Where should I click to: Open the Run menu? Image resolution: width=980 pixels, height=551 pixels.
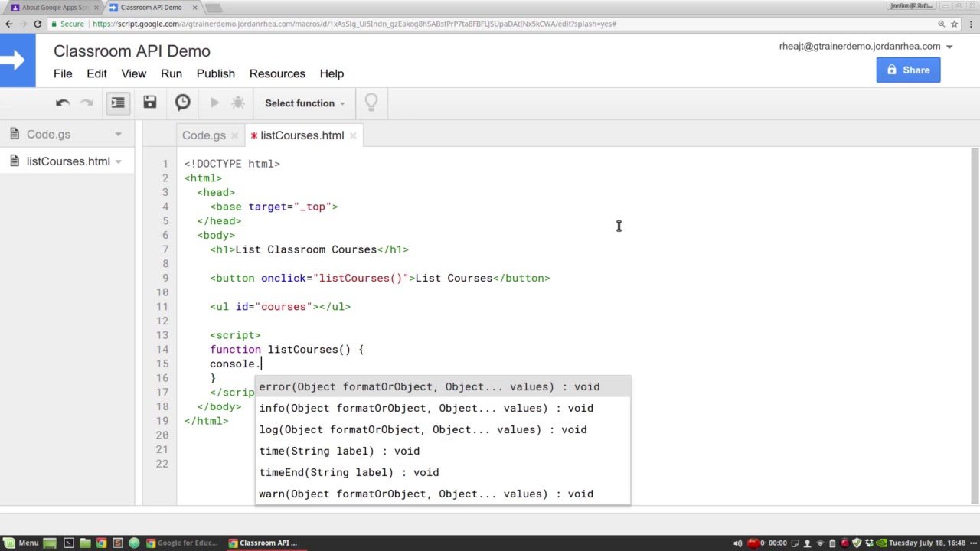click(x=171, y=73)
